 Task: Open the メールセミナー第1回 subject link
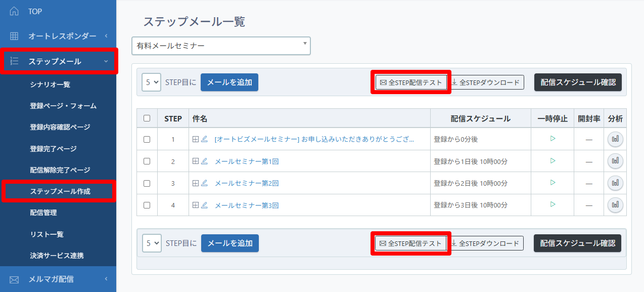coord(247,161)
